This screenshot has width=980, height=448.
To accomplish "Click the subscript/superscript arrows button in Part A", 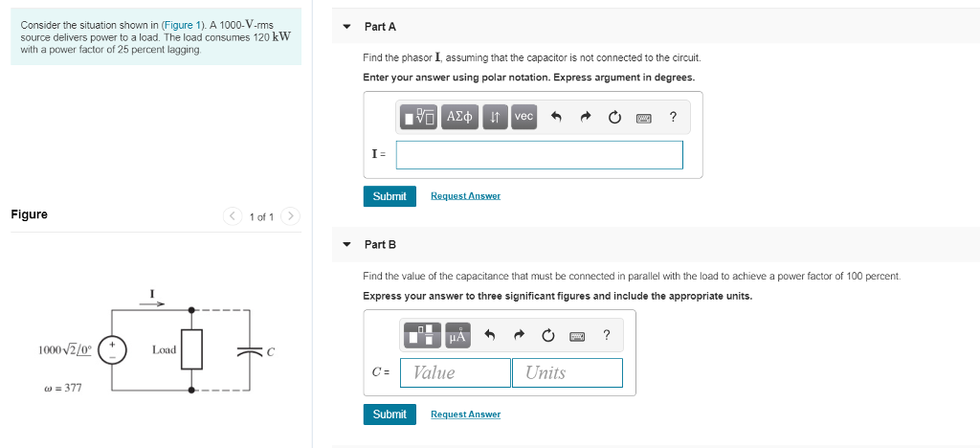I will click(x=495, y=117).
